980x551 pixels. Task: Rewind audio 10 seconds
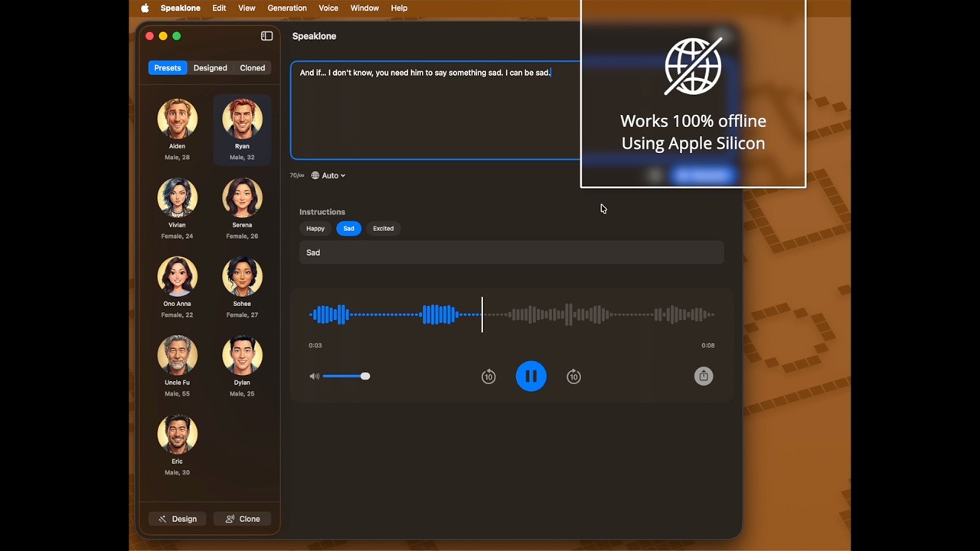click(x=488, y=377)
